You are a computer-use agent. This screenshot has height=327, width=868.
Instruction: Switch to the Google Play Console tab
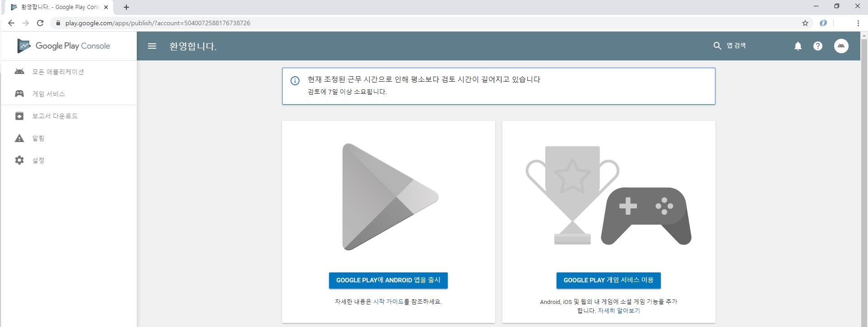[59, 7]
